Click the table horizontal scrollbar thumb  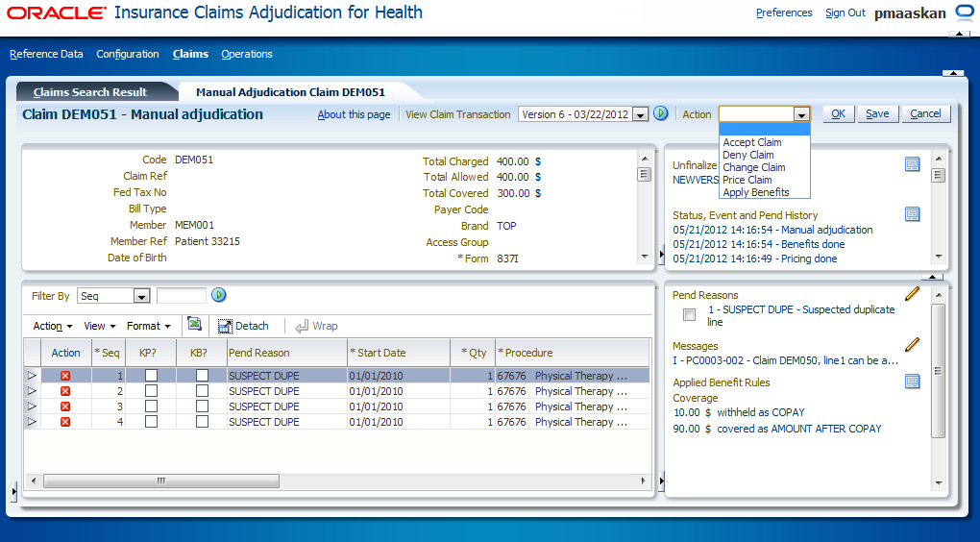pyautogui.click(x=161, y=480)
